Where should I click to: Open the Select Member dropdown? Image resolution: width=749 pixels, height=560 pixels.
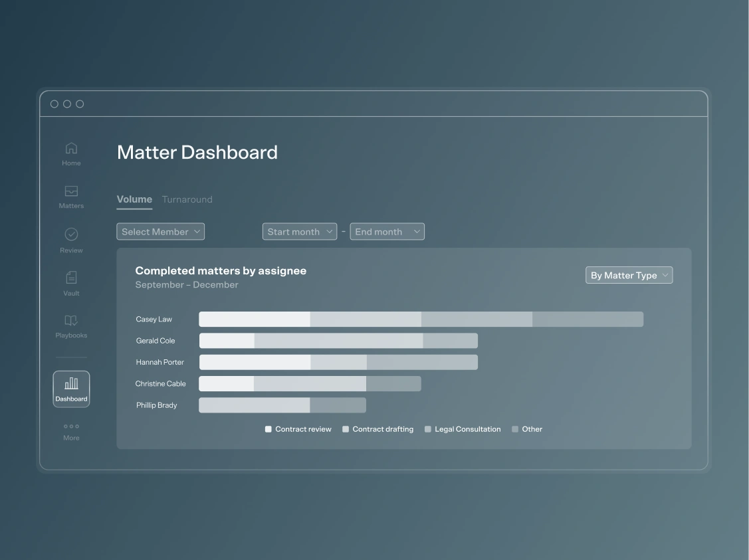point(161,232)
